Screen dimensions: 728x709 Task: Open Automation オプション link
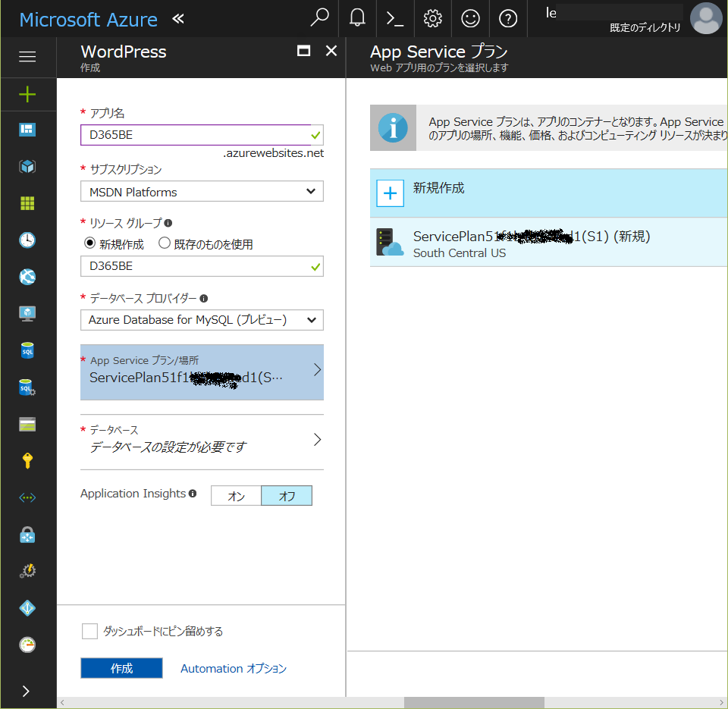(234, 669)
